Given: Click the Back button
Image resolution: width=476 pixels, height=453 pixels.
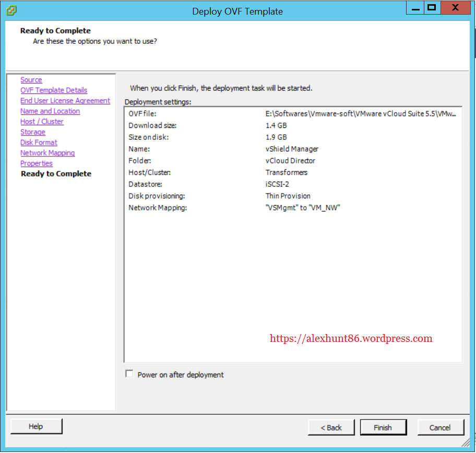Looking at the screenshot, I should (x=331, y=427).
